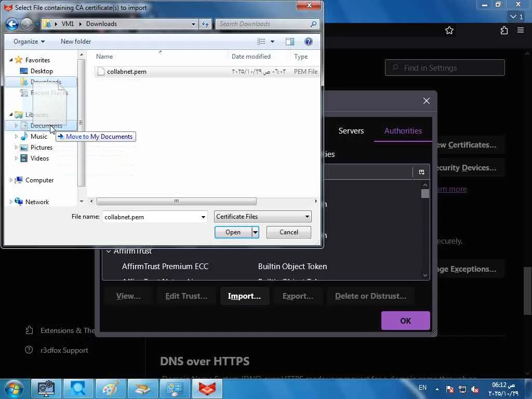Open the split arrow beside Open
This screenshot has height=399, width=532.
[256, 232]
